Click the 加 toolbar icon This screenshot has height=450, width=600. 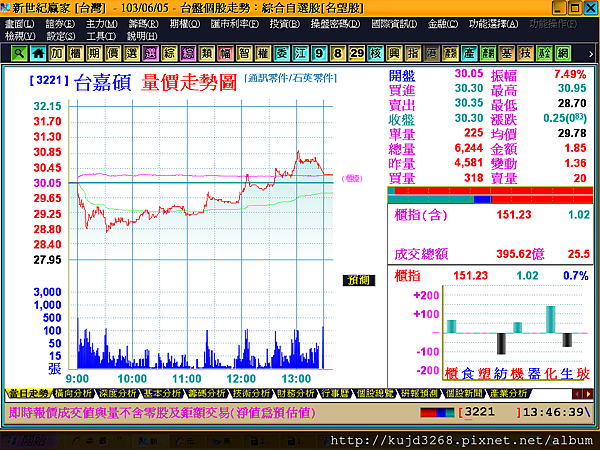pyautogui.click(x=57, y=53)
